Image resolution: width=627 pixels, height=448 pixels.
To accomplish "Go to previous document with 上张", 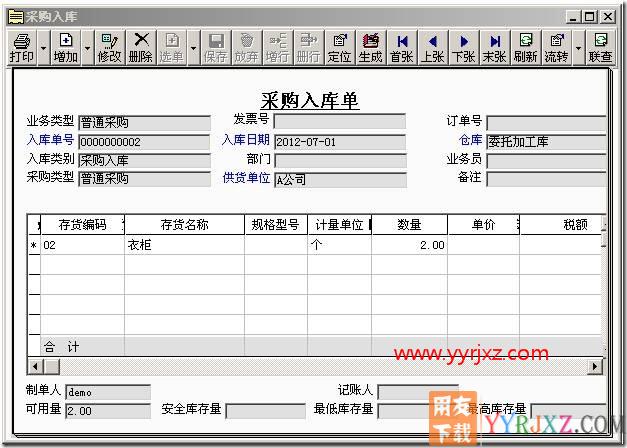I will [433, 48].
